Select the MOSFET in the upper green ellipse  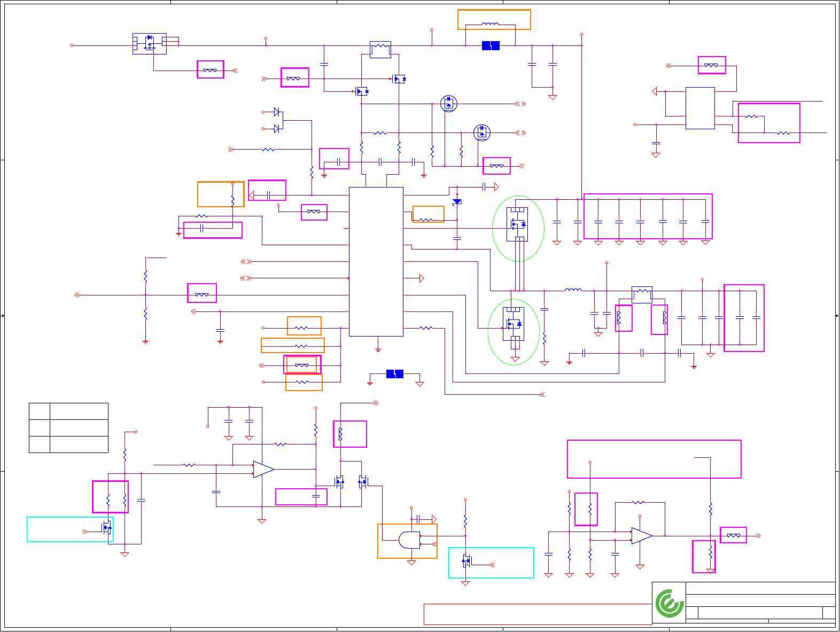(x=518, y=224)
